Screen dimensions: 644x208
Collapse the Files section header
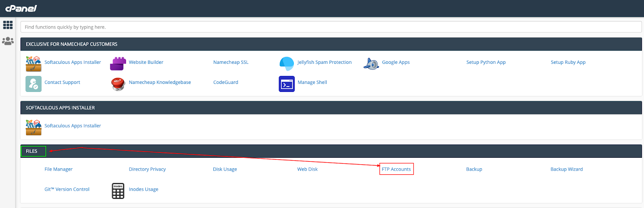tap(331, 151)
